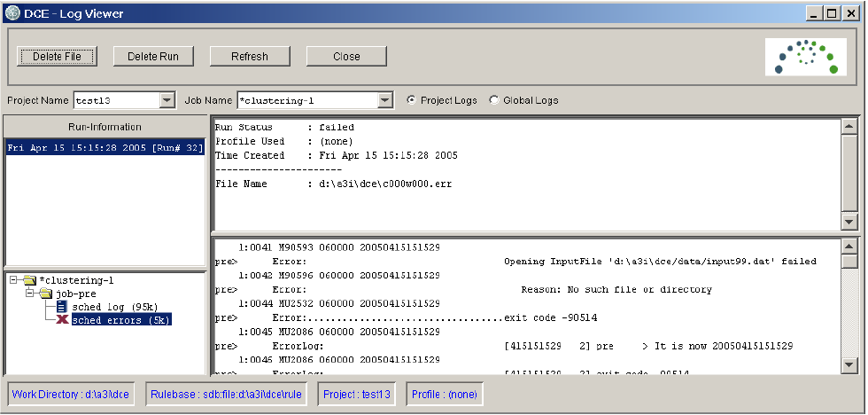Click the job-pre folder icon
Image resolution: width=868 pixels, height=415 pixels.
pos(45,294)
